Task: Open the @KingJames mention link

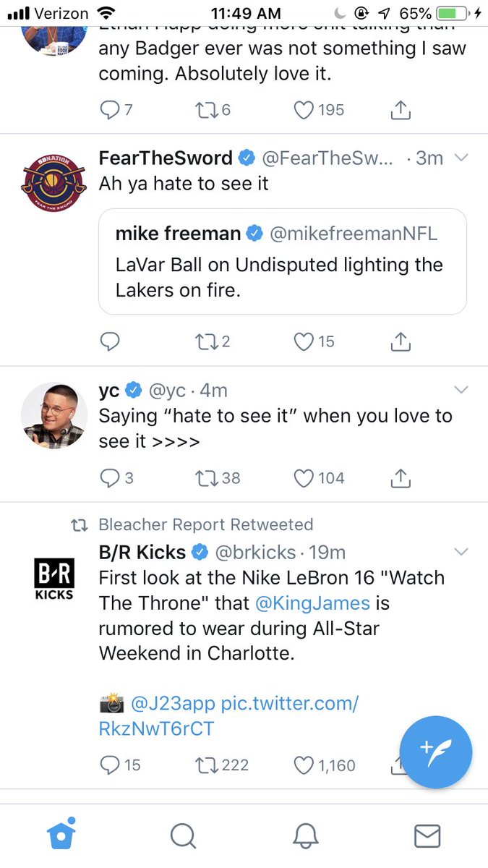Action: coord(312,603)
